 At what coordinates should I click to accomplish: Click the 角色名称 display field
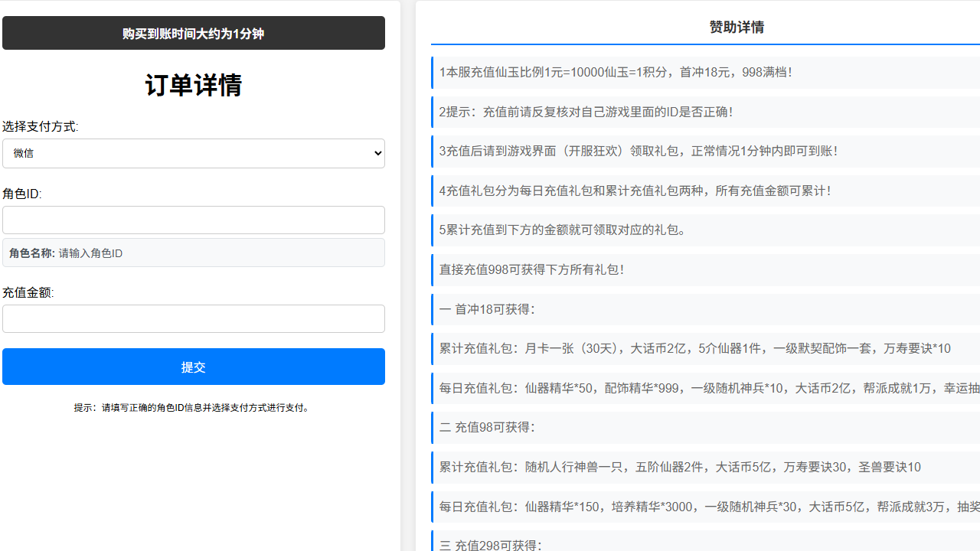[193, 253]
